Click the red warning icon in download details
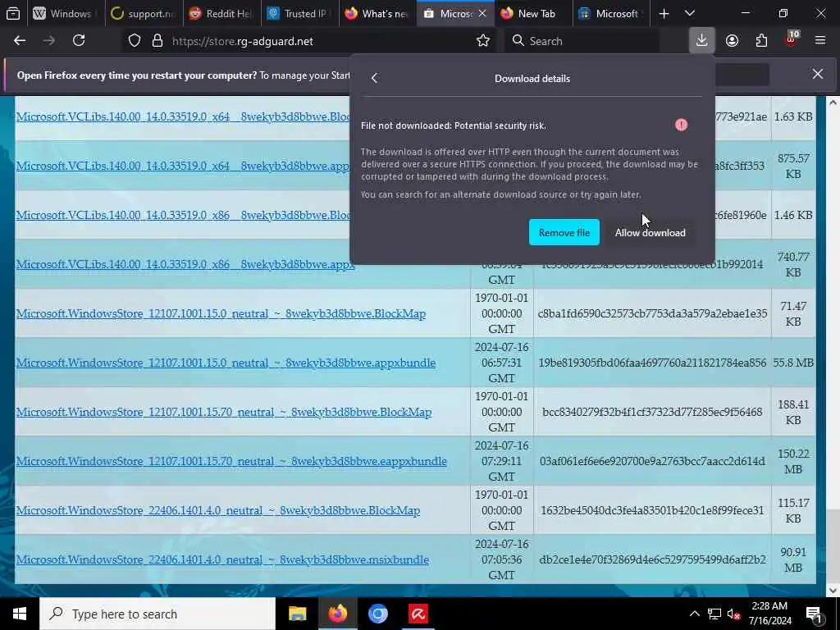Screen dimensions: 840x630 [681, 125]
